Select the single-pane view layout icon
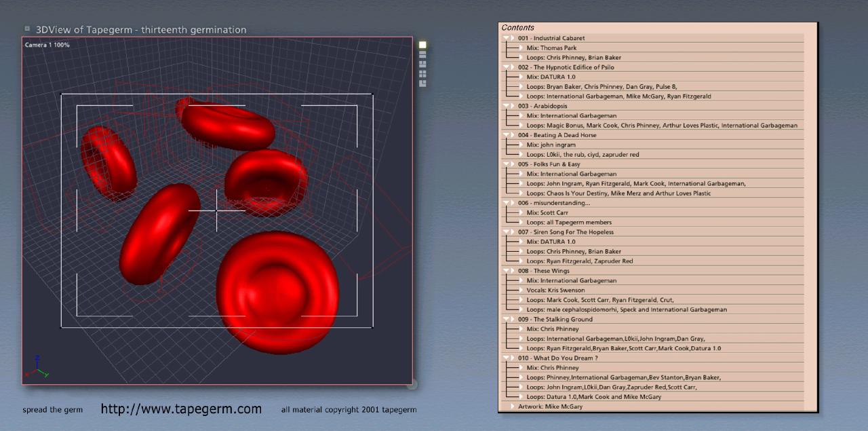 point(422,45)
